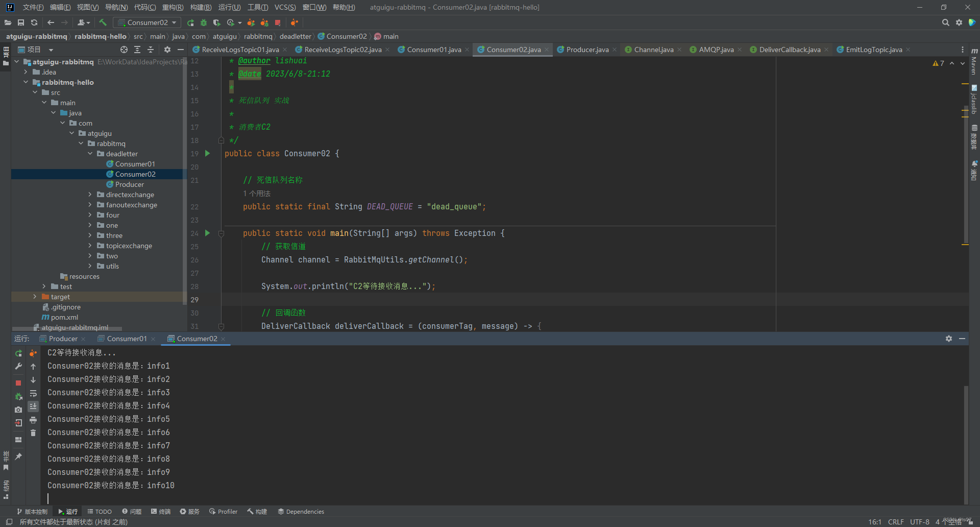Jump to next highlighted warning with the down arrow
Image resolution: width=980 pixels, height=527 pixels.
click(963, 63)
